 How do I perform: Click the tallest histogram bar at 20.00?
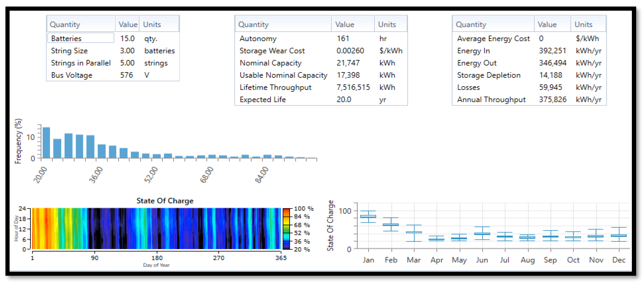click(x=46, y=143)
